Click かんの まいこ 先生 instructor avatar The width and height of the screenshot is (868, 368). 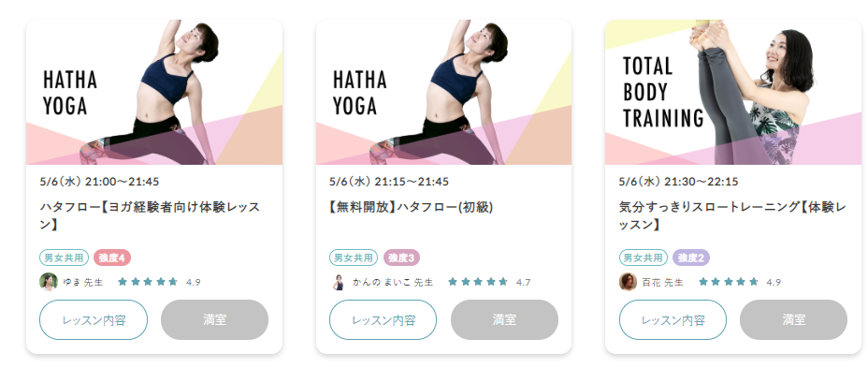pyautogui.click(x=339, y=282)
